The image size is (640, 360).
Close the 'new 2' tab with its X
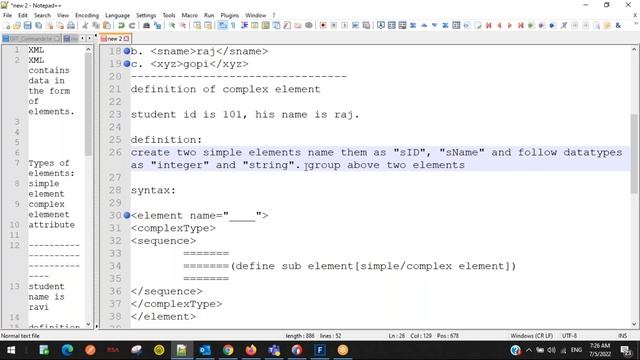127,38
